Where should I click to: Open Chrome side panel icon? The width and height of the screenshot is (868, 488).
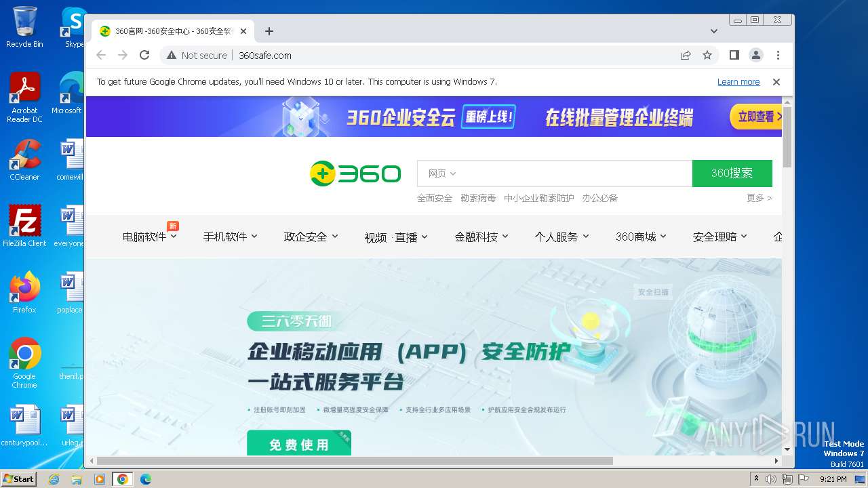[734, 56]
